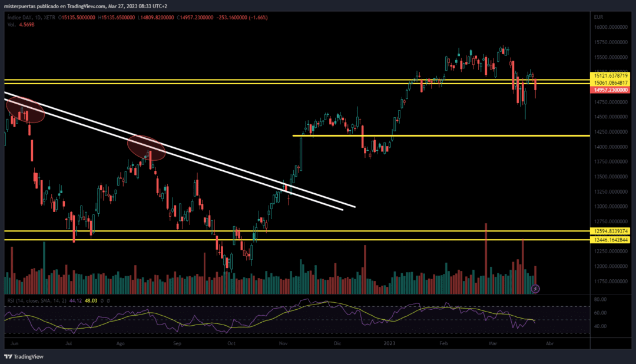Click the TradingView logo

pyautogui.click(x=24, y=357)
